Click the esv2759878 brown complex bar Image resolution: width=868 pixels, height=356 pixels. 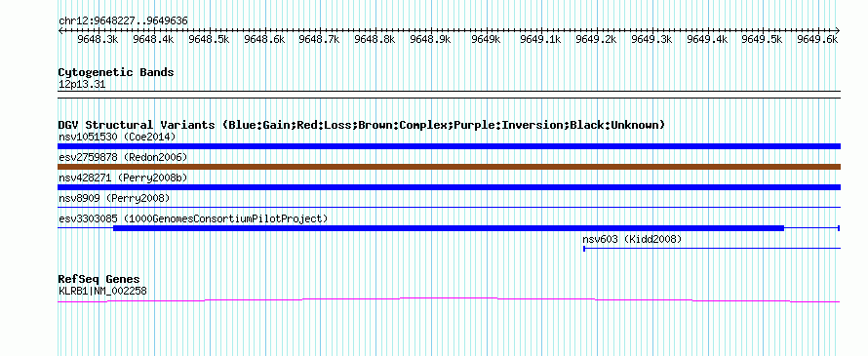point(449,167)
